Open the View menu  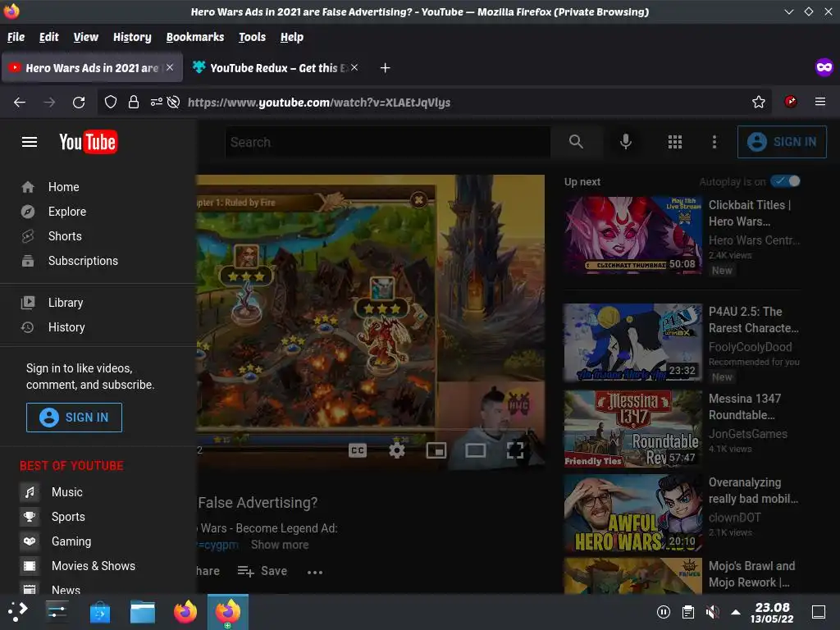85,37
